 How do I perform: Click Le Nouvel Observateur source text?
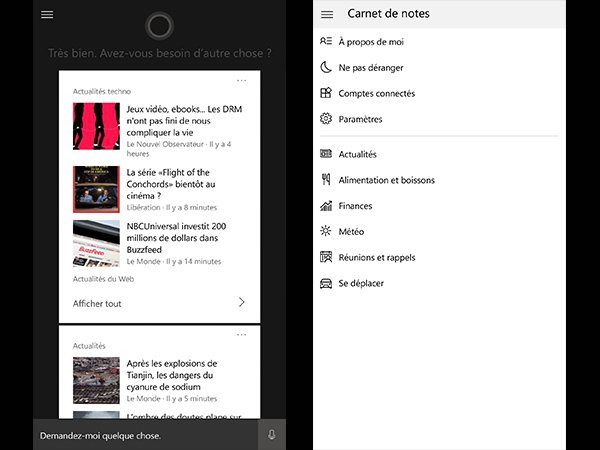[165, 144]
